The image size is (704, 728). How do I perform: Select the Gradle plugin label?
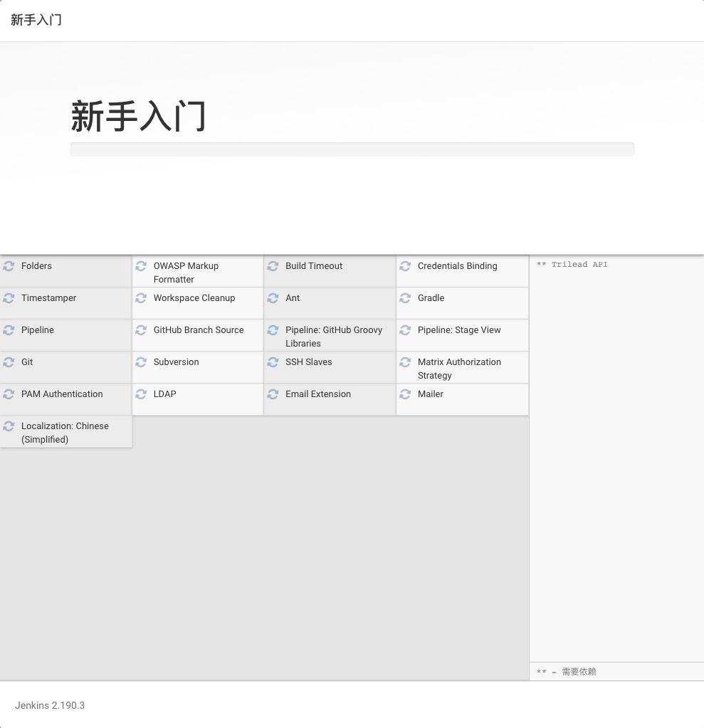(x=431, y=298)
